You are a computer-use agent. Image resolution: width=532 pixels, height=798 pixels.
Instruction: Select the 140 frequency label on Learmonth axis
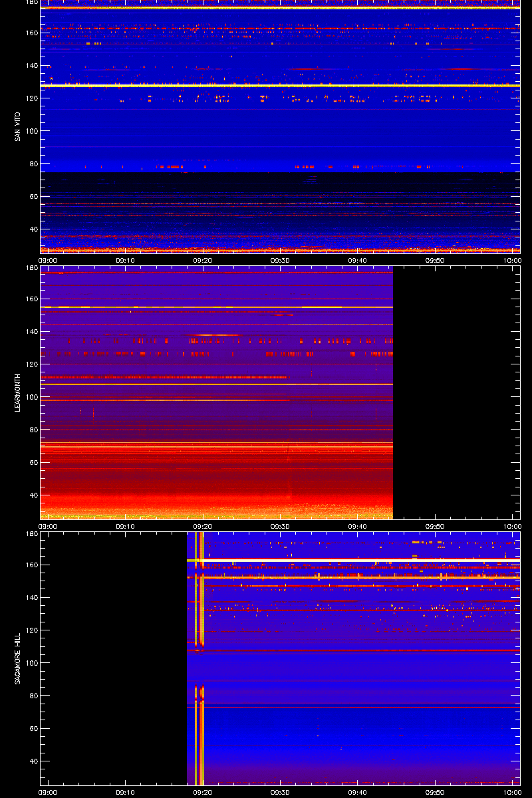[32, 331]
